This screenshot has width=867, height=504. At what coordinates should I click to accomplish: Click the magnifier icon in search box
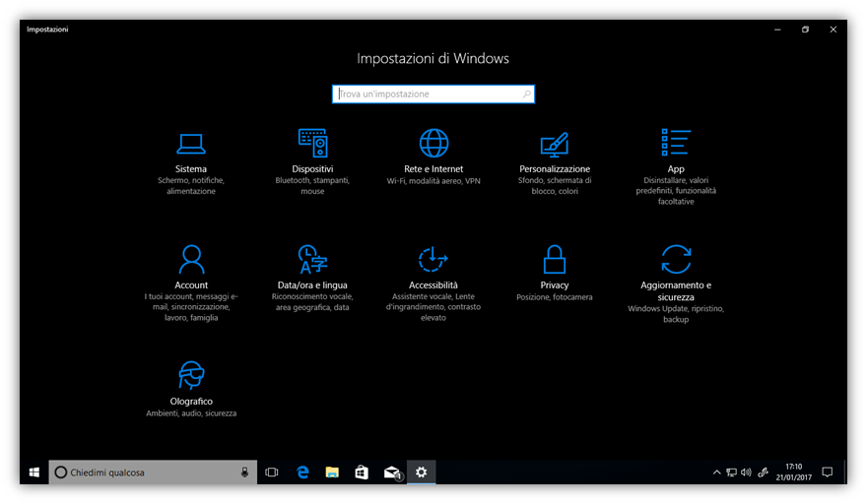[526, 94]
